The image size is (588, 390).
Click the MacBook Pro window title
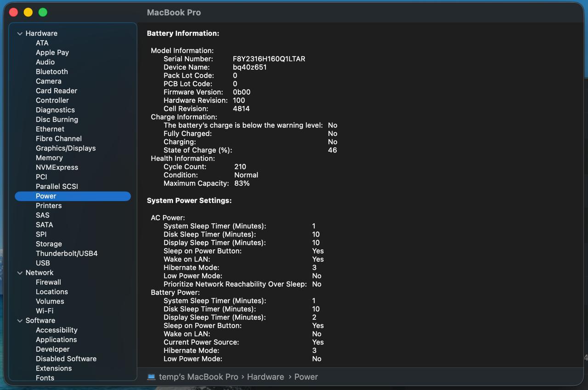pos(174,12)
